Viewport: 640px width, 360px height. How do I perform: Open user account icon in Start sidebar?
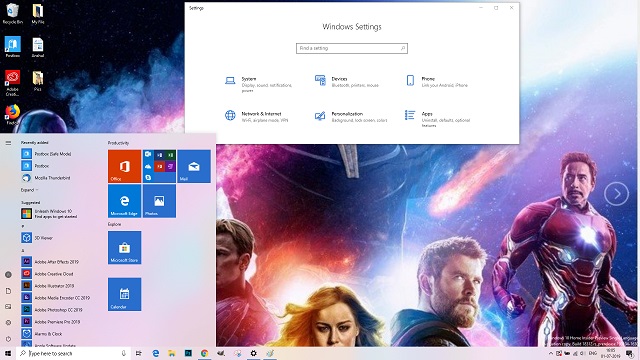click(x=8, y=275)
